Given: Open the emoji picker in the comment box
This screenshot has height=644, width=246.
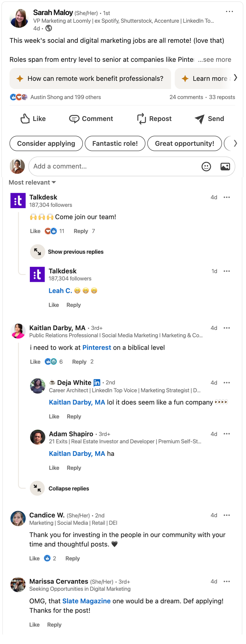Looking at the screenshot, I should (x=206, y=166).
